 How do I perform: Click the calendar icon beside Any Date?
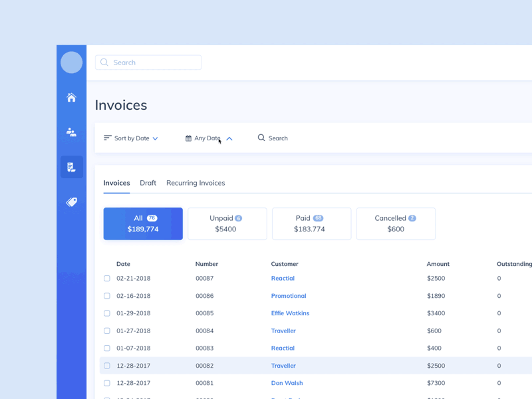tap(188, 138)
